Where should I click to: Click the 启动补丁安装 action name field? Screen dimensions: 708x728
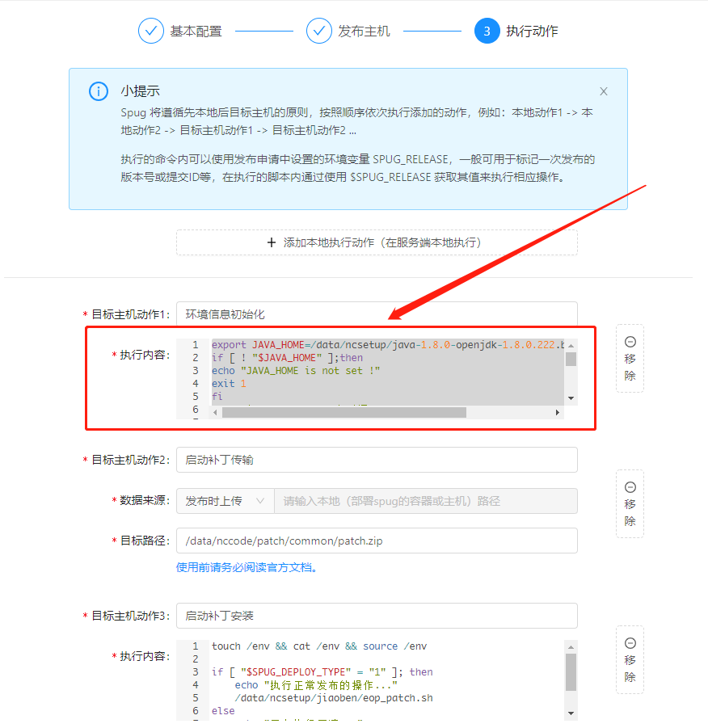coord(377,616)
